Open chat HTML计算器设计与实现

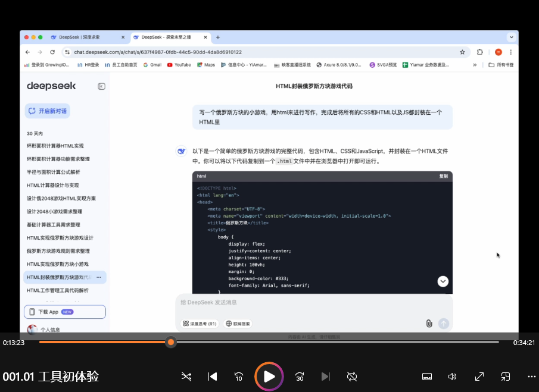(x=53, y=186)
